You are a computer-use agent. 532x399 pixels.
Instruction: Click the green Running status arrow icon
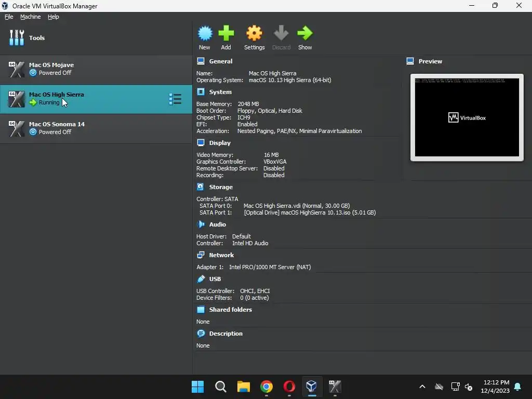coord(33,102)
